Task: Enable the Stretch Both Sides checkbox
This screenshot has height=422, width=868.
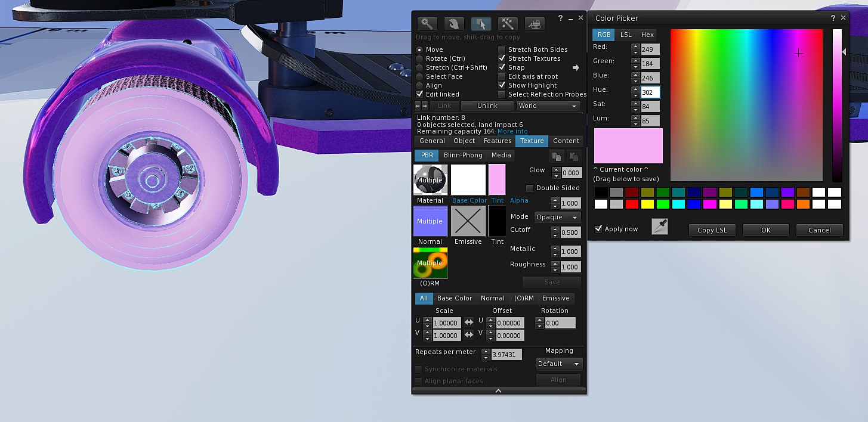Action: 502,50
